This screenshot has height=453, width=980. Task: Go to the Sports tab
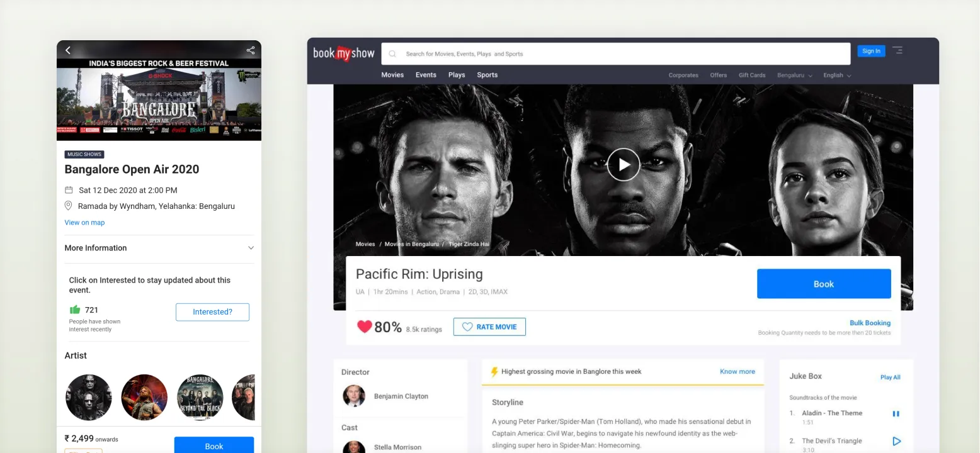coord(487,75)
